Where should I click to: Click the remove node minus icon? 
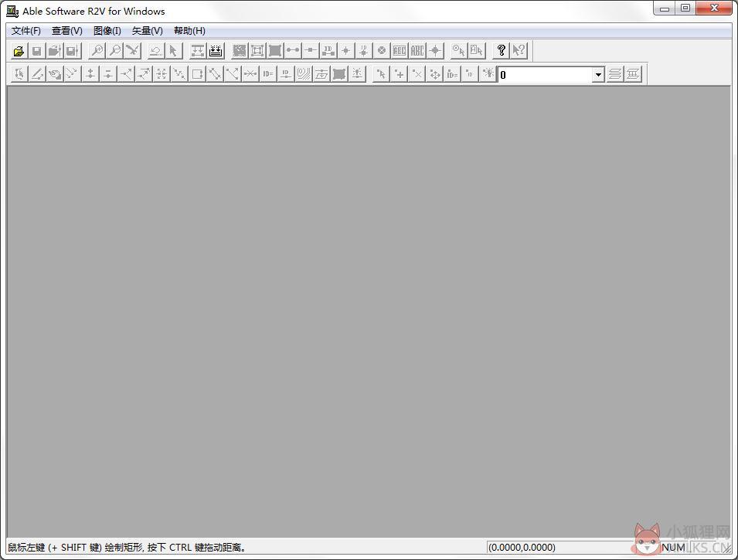tap(108, 74)
